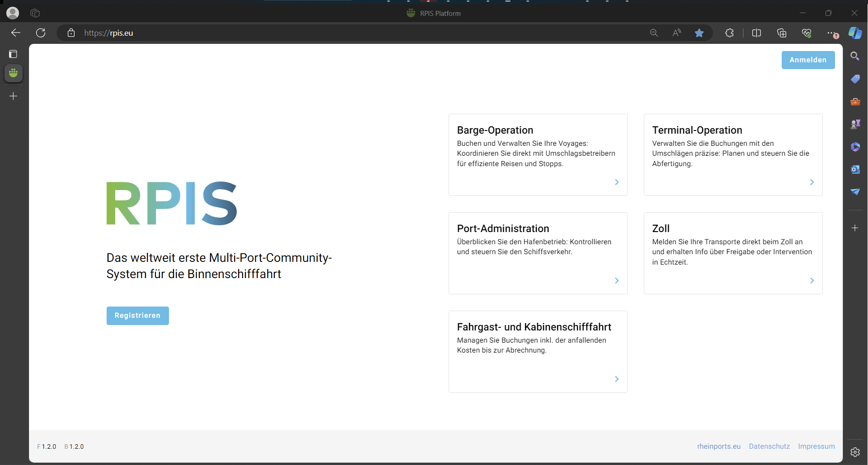Viewport: 868px width, 465px height.
Task: Open the browser extensions puzzle icon
Action: point(729,33)
